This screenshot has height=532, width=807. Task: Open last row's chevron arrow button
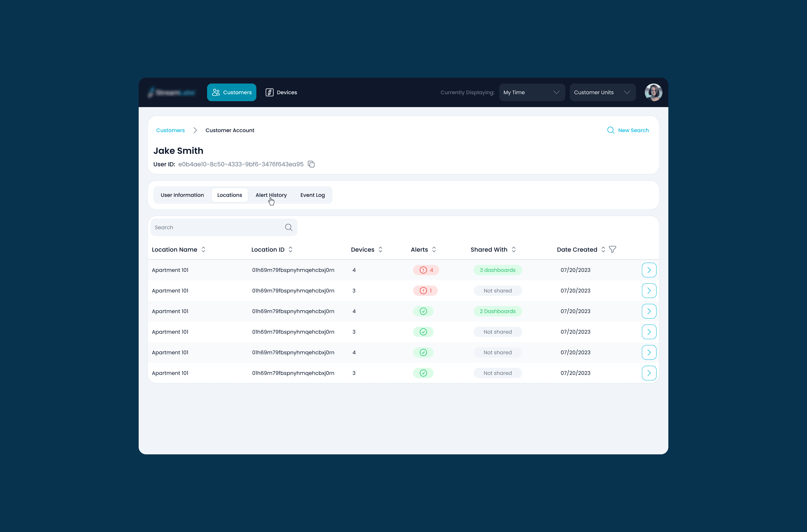pos(649,373)
